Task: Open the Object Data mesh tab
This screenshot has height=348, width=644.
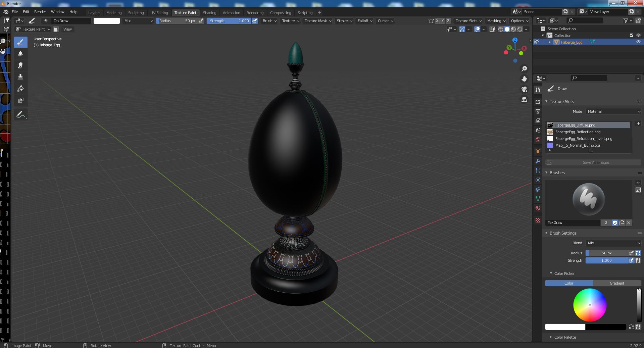Action: pyautogui.click(x=538, y=199)
